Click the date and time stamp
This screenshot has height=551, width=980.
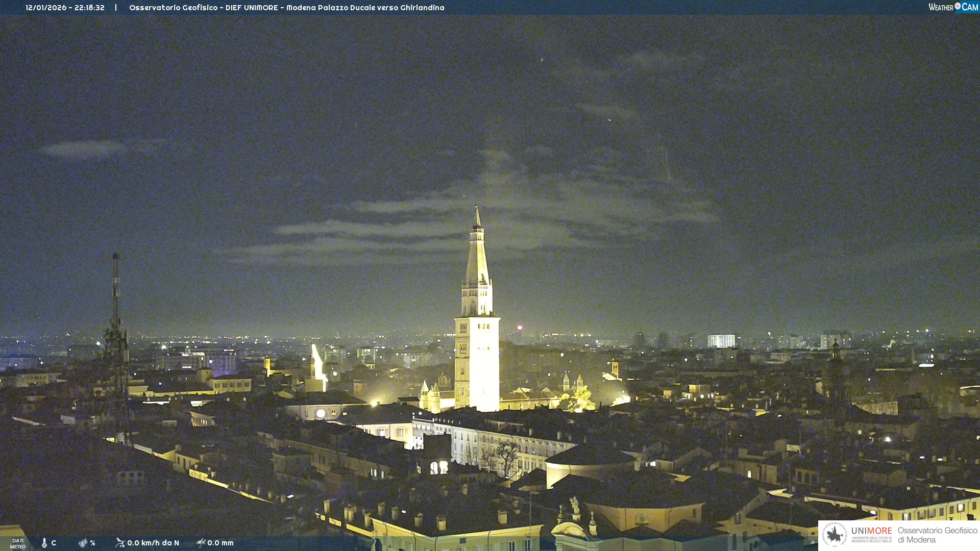65,8
